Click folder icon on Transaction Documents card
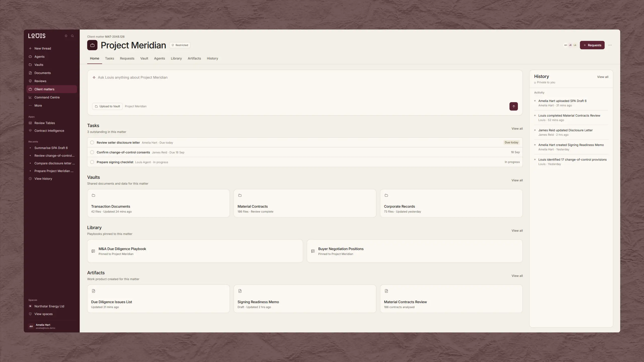This screenshot has height=362, width=644. tap(93, 195)
